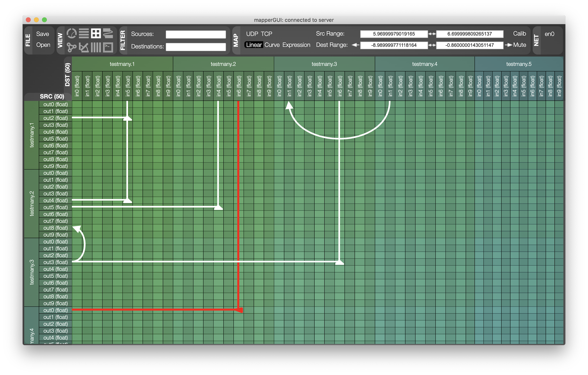The image size is (588, 375).
Task: Click the Sources filter text field
Action: point(196,34)
